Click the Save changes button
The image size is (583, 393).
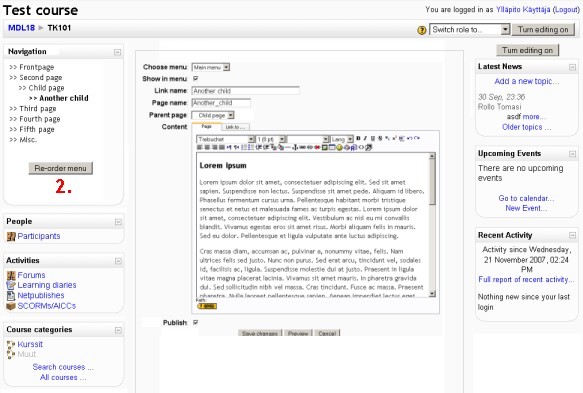(x=260, y=333)
